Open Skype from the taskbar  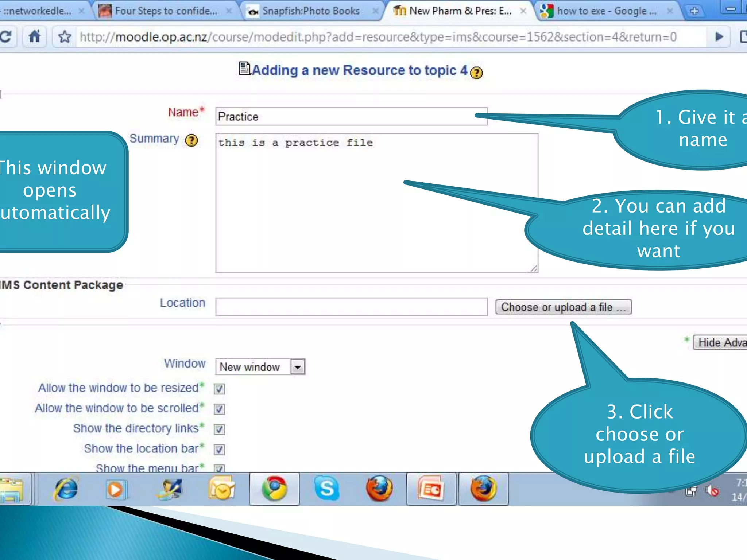(x=326, y=488)
